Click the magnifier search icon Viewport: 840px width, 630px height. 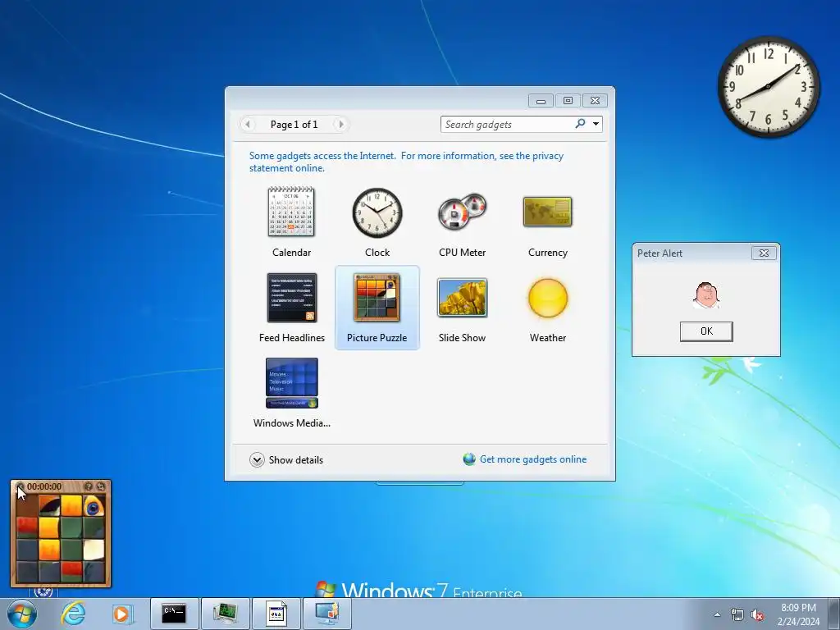pyautogui.click(x=580, y=124)
